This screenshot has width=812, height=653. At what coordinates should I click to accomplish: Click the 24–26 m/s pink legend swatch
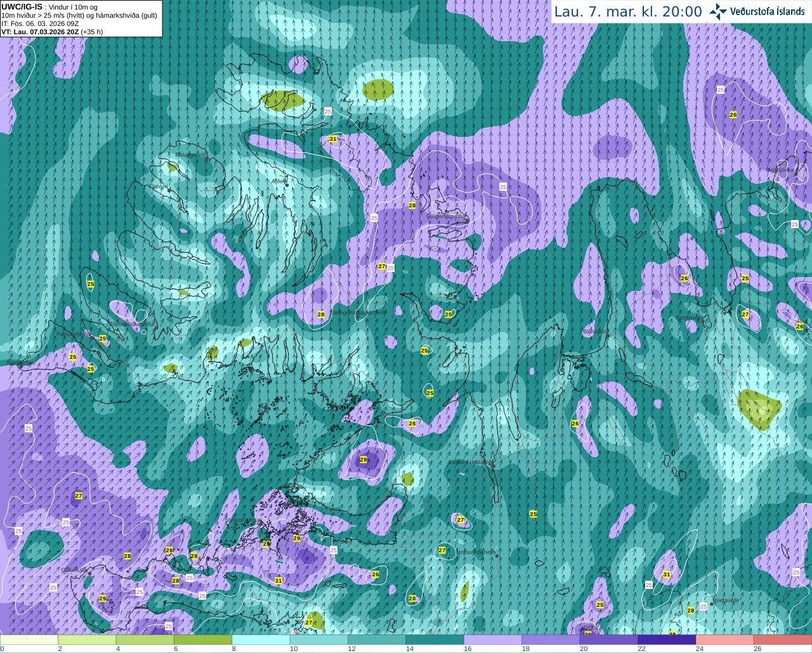pos(724,640)
